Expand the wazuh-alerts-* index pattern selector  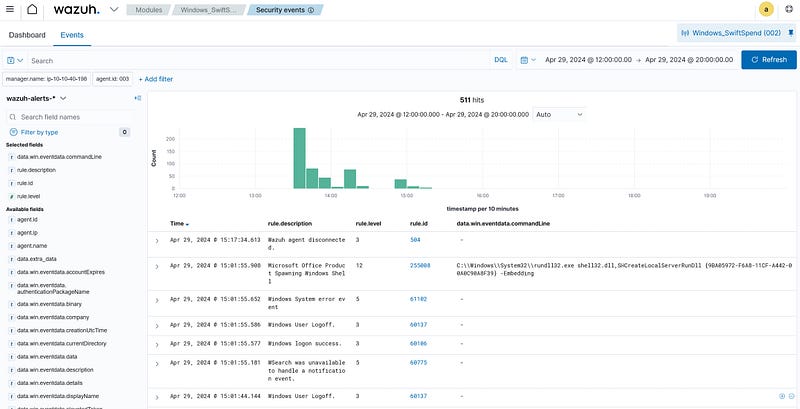(x=36, y=98)
